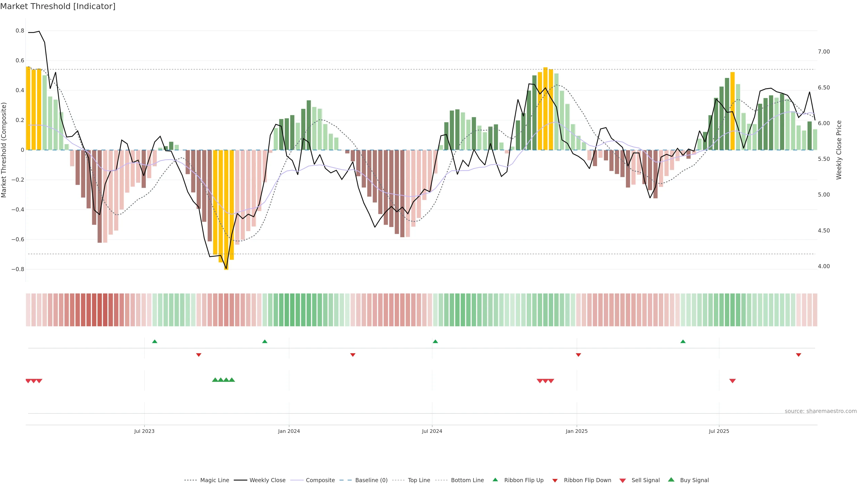Screen dimensions: 868x488
Task: Click ribbon flip up marker at Jul 2024
Action: [435, 342]
